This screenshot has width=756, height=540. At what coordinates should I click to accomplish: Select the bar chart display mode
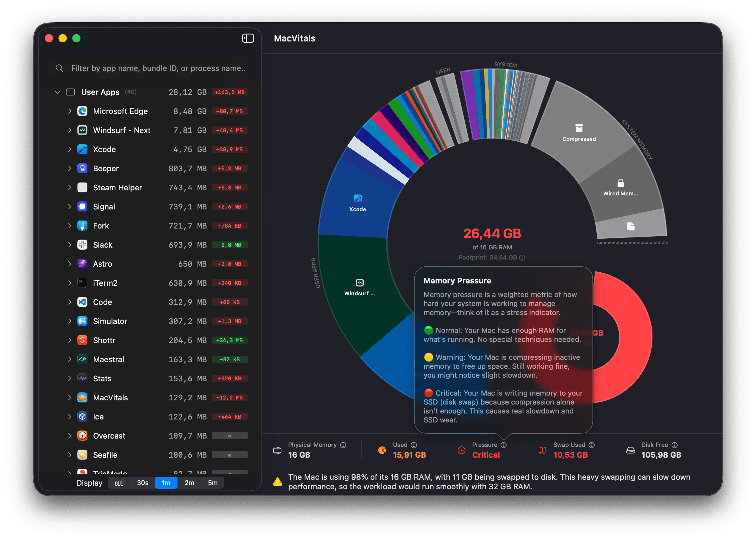click(x=119, y=483)
